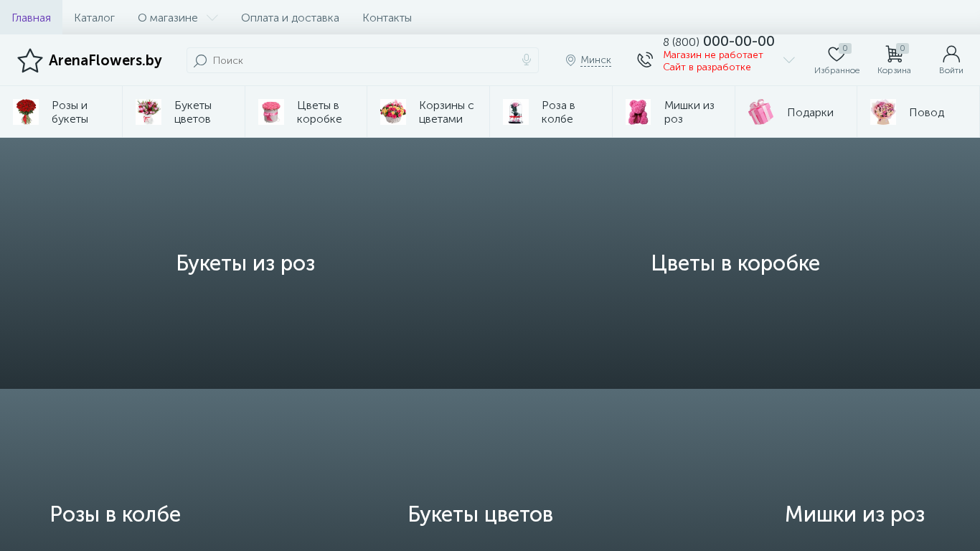Activate the voice search microphone icon
Viewport: 980px width, 551px height.
(x=527, y=60)
